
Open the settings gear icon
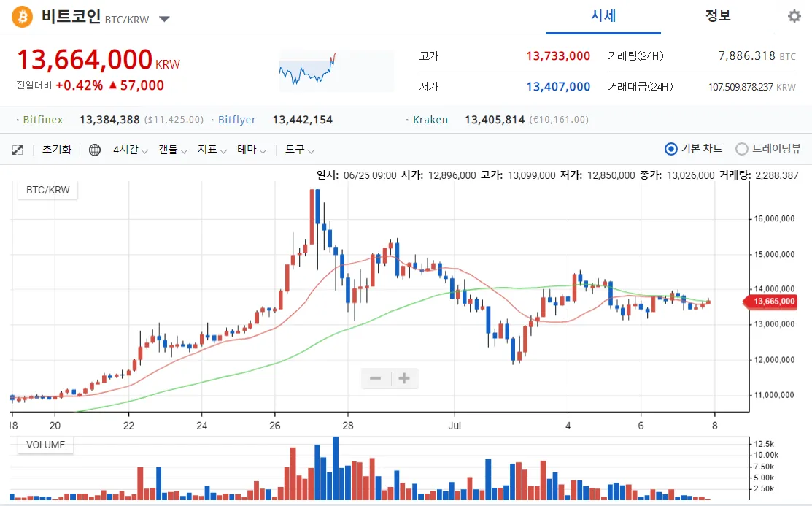794,16
